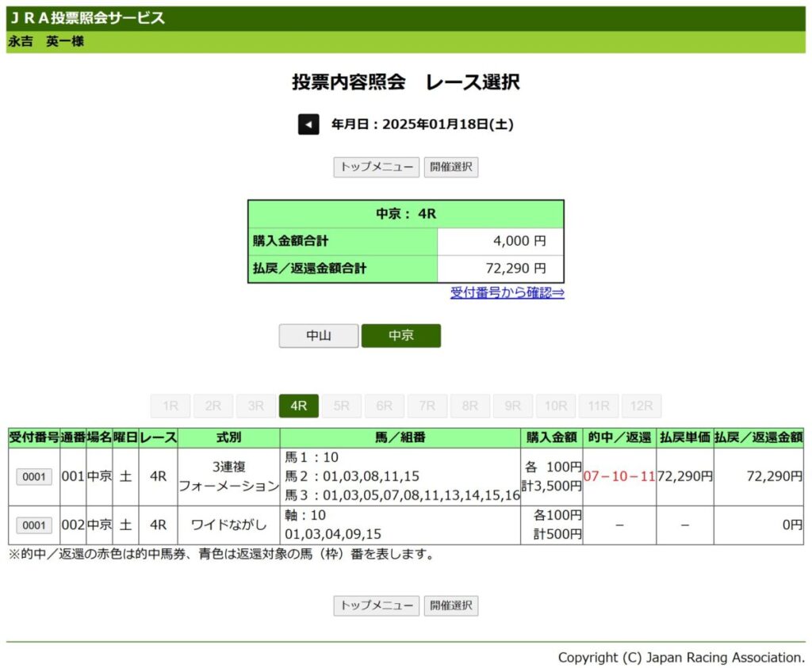Select the 10R race tab
Viewport: 812px width, 668px height.
pyautogui.click(x=556, y=407)
